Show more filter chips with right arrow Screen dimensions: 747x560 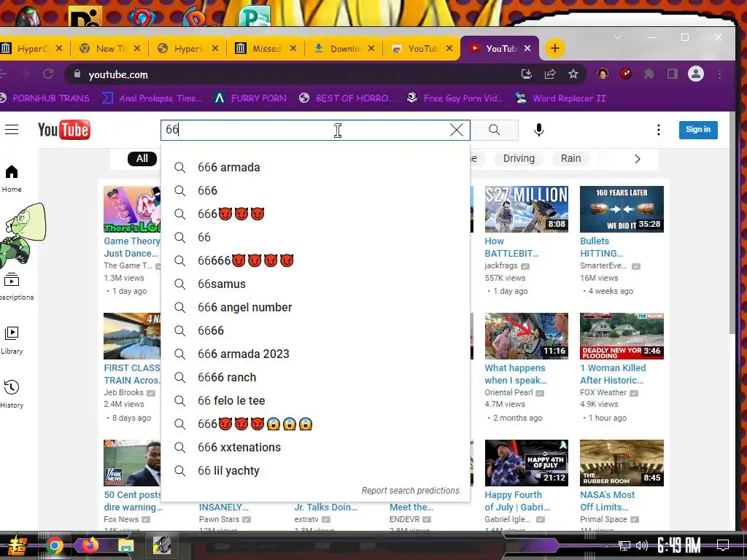638,159
